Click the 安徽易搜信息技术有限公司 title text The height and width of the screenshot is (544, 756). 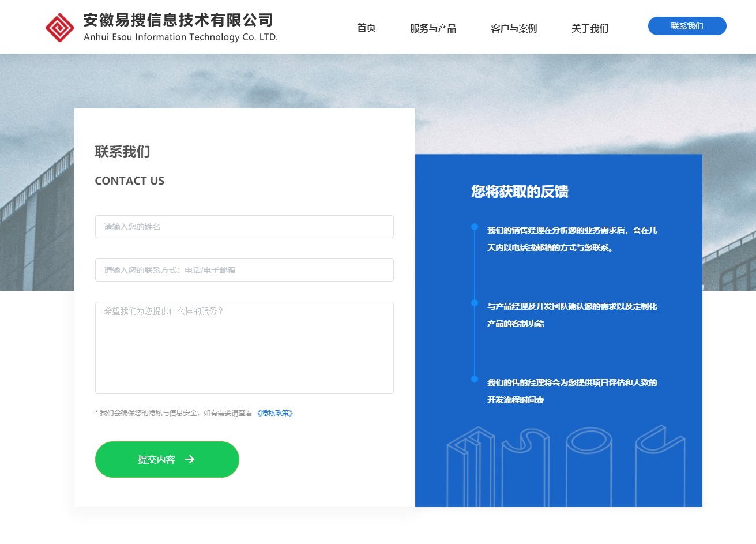pyautogui.click(x=178, y=20)
